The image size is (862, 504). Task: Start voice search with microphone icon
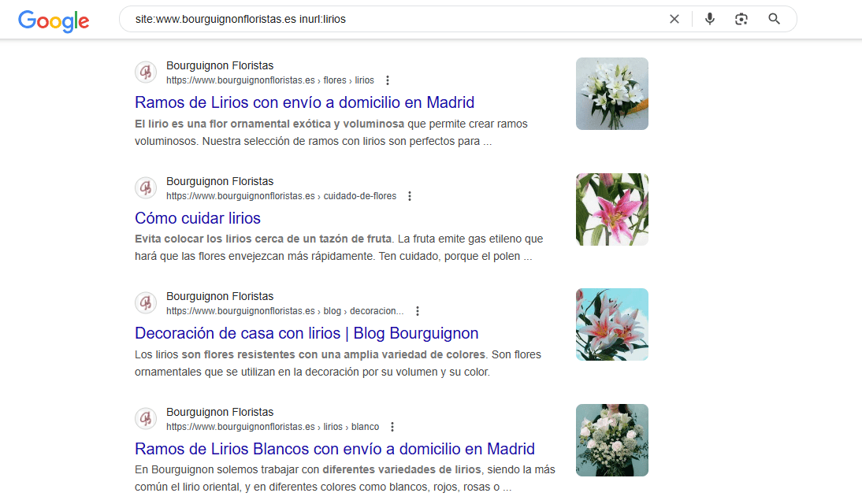(x=710, y=19)
